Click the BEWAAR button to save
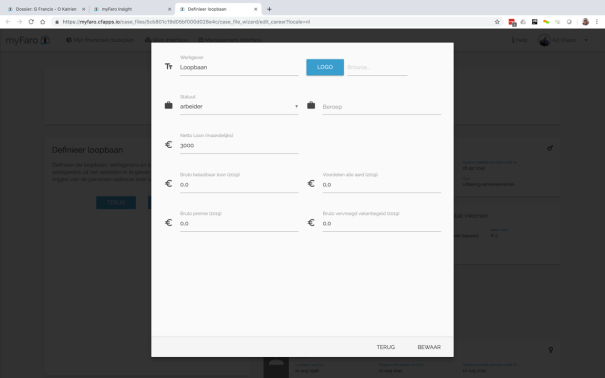 click(429, 347)
